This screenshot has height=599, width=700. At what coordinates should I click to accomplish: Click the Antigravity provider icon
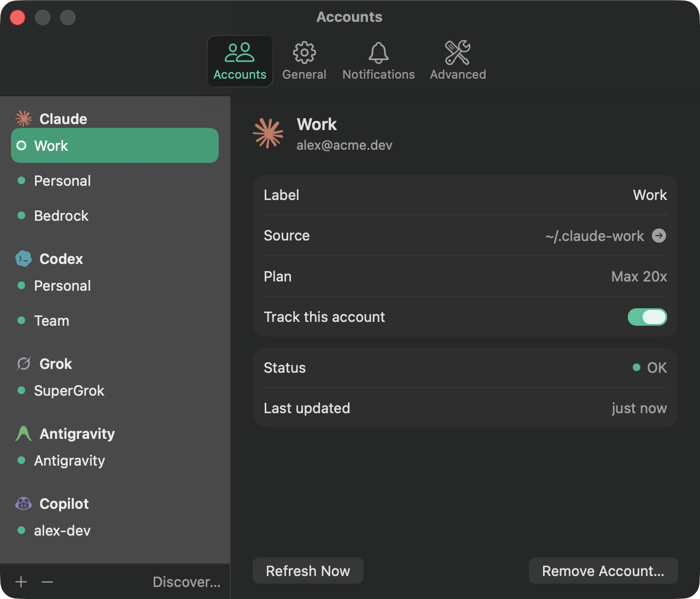click(24, 433)
